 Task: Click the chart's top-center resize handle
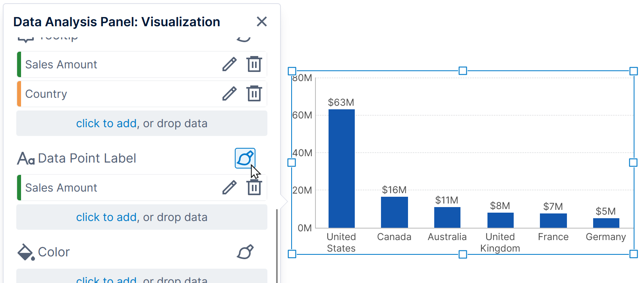[462, 71]
